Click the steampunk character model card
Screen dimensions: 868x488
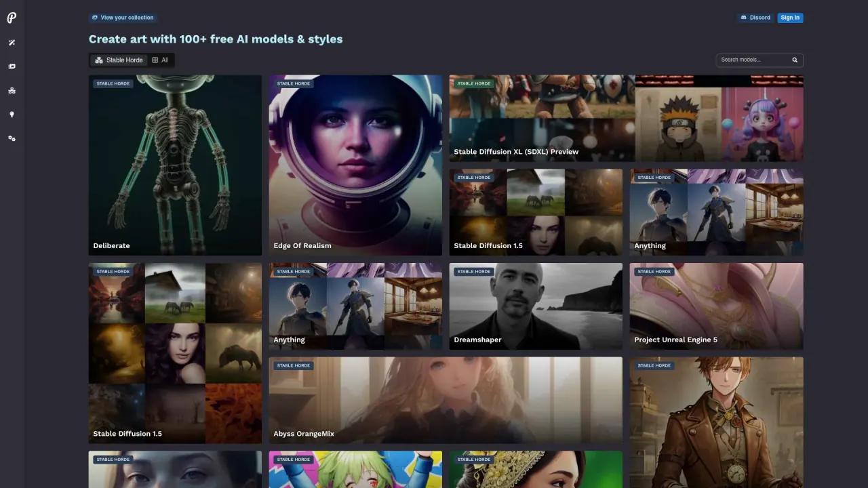coord(717,422)
